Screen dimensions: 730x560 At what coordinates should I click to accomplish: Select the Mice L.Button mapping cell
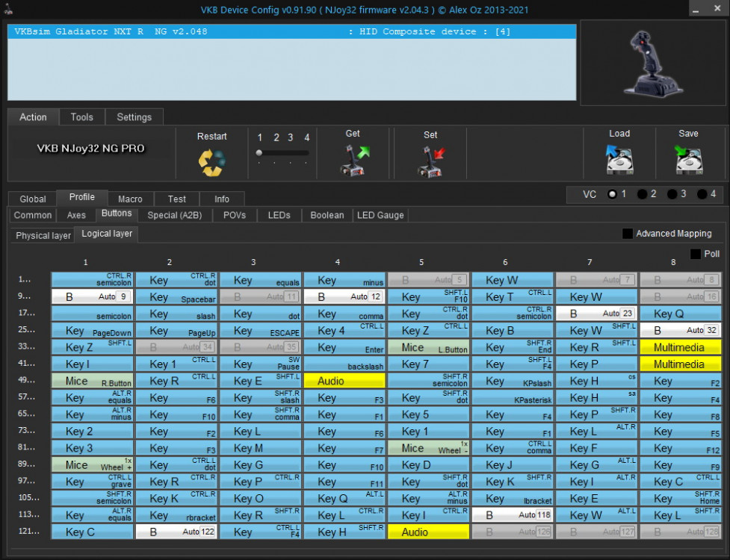tap(428, 347)
